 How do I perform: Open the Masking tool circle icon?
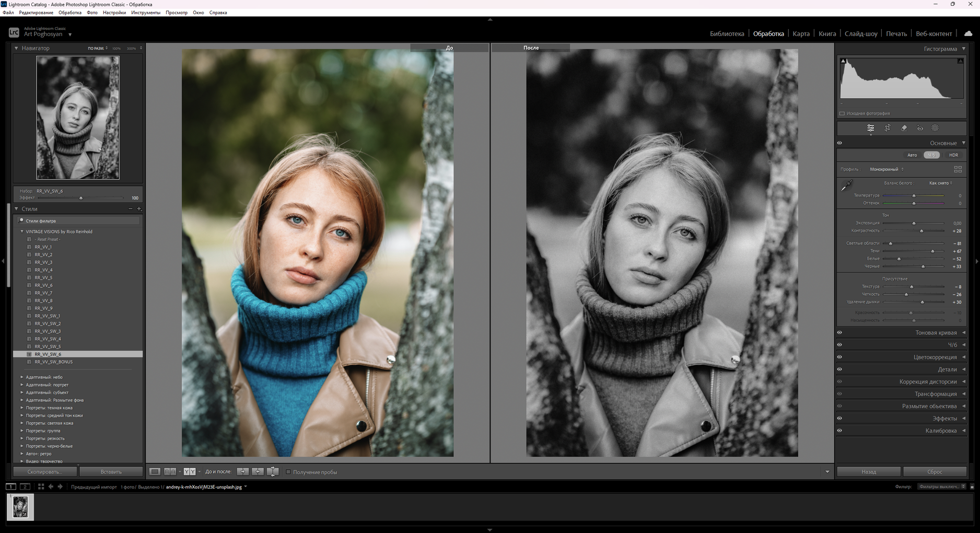[x=935, y=128]
